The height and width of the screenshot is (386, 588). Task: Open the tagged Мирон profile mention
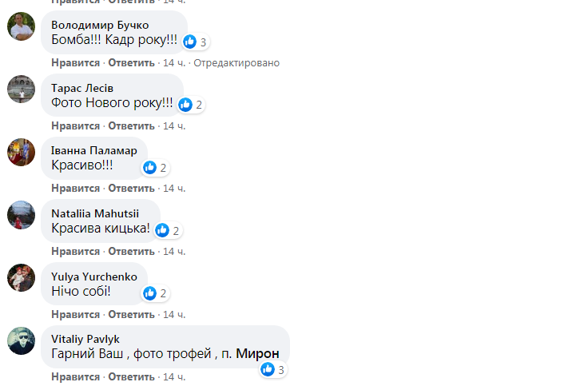[257, 354]
